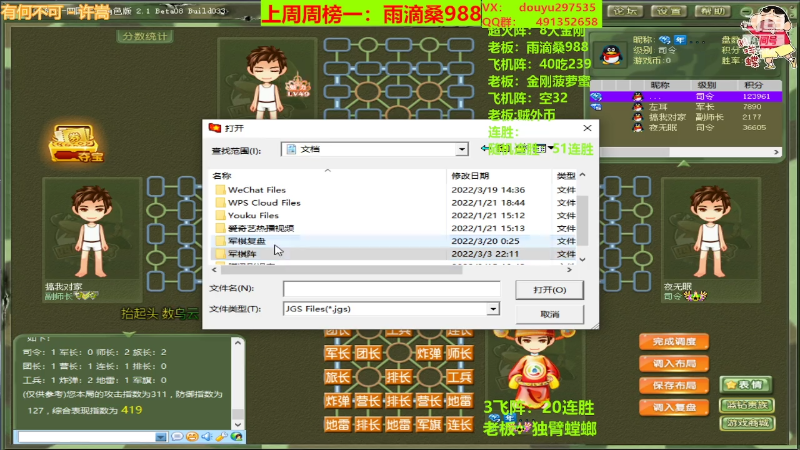The height and width of the screenshot is (450, 800).
Task: Click the 调入复盘 button
Action: pyautogui.click(x=674, y=408)
